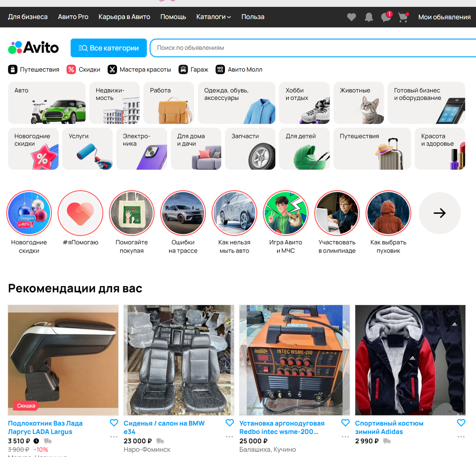The height and width of the screenshot is (457, 476).
Task: Open Путешествия shortcut below the logo
Action: tap(34, 69)
